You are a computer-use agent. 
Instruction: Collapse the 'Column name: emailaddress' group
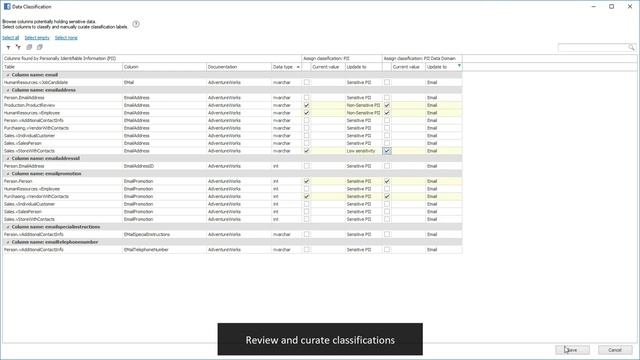[x=8, y=90]
